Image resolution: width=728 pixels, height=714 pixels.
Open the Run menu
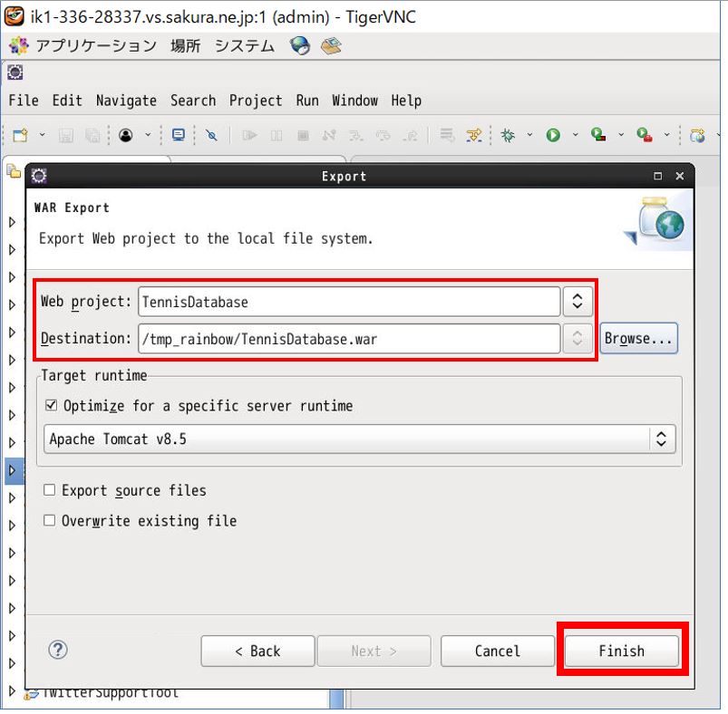coord(307,101)
